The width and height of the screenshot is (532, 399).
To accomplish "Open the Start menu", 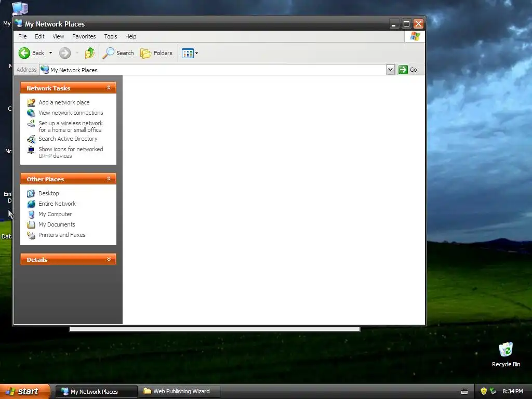I will tap(25, 391).
